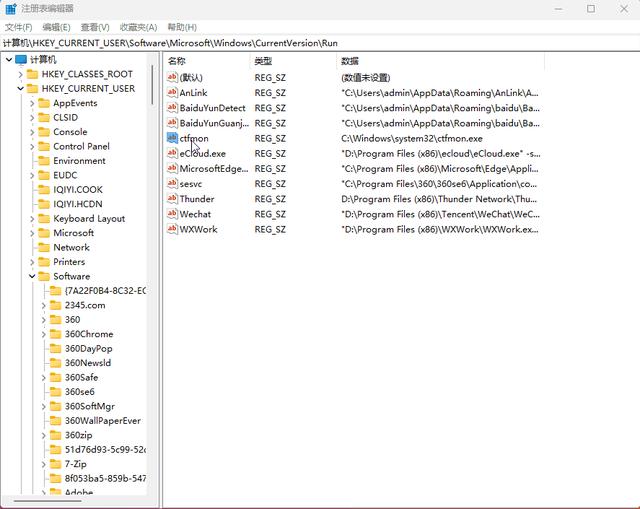This screenshot has width=640, height=509.
Task: Click the 360Safe folder icon
Action: (56, 378)
